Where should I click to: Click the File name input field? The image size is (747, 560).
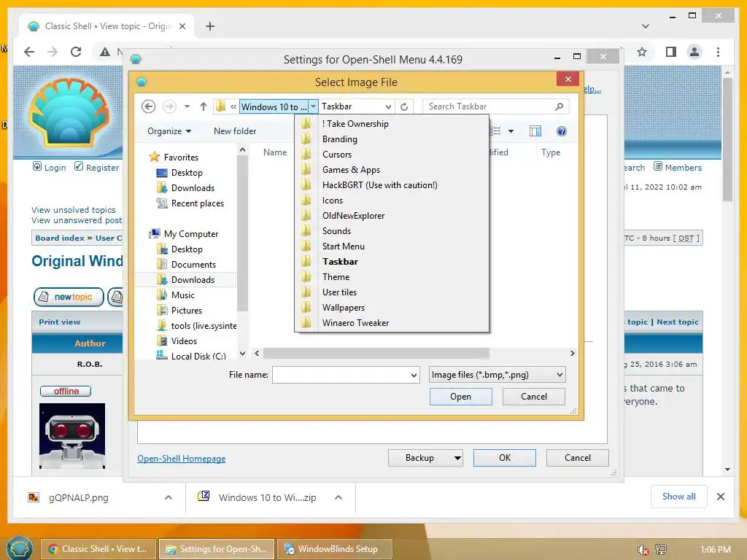coord(341,376)
